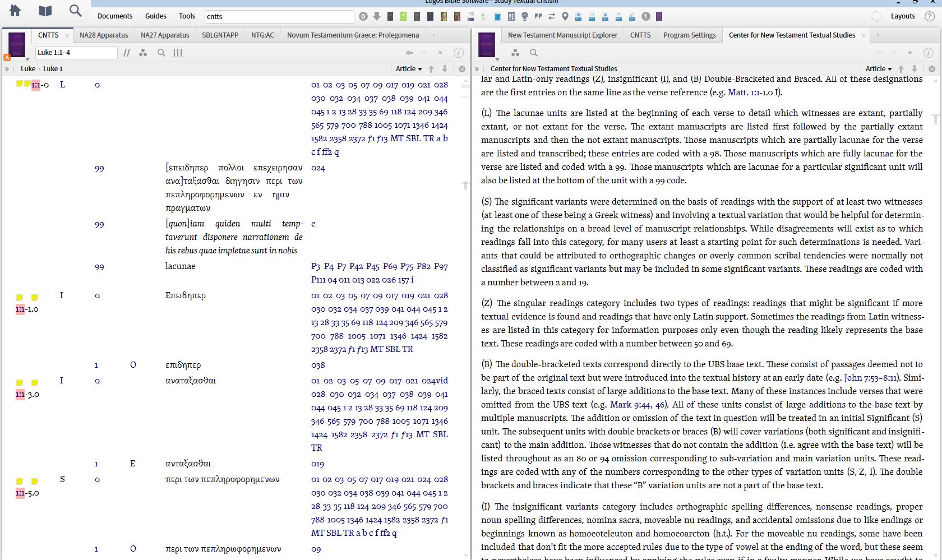Click the grid layout shortcut icon

[511, 16]
